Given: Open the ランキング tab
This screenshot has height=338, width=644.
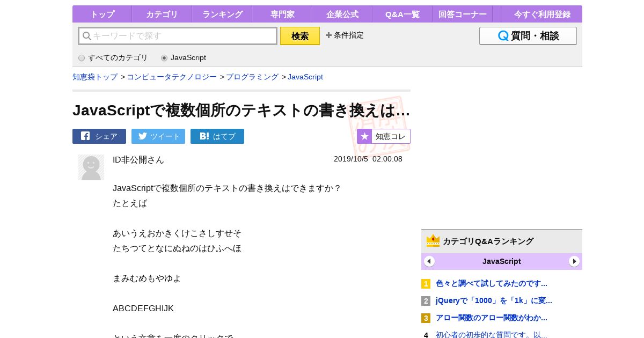Looking at the screenshot, I should 222,14.
